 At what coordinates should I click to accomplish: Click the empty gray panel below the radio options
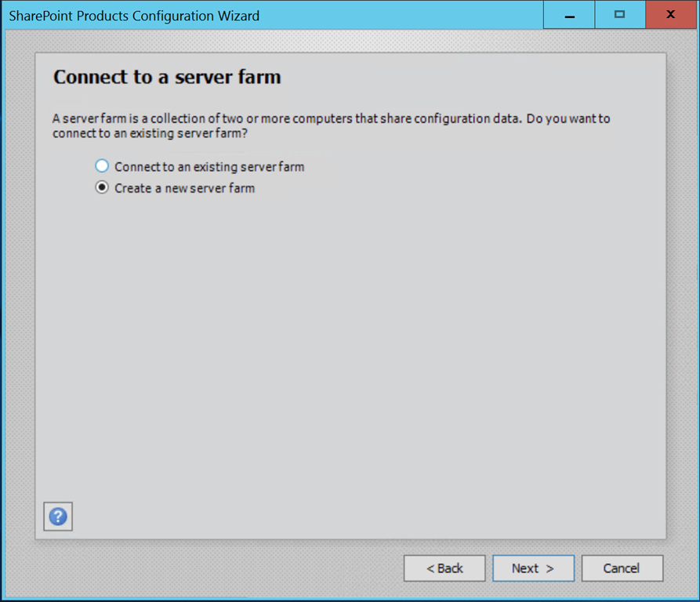[x=350, y=348]
